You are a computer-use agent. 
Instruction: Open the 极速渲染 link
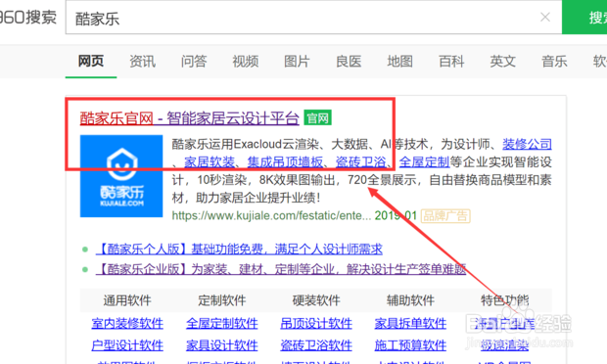click(505, 345)
